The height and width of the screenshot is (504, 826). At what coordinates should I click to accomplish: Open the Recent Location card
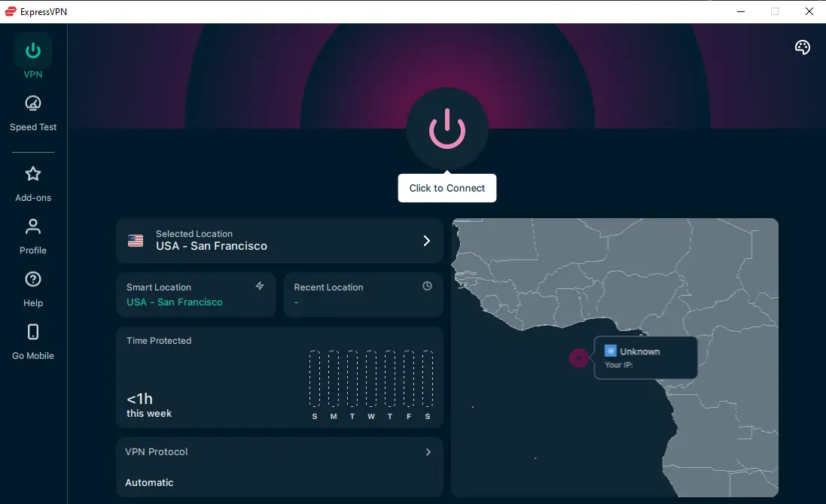click(x=363, y=295)
